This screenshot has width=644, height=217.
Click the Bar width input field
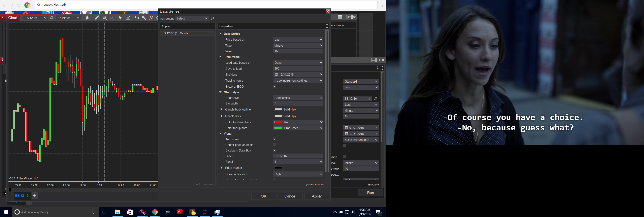[x=298, y=103]
